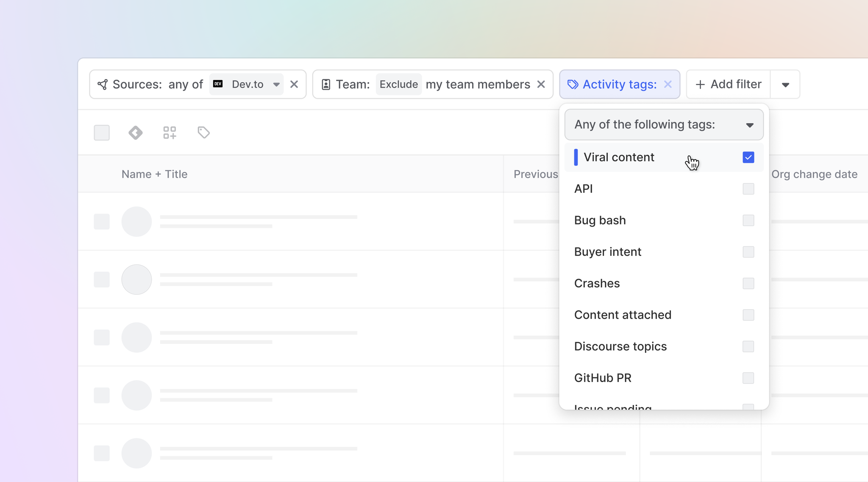Click the Activity tags tag icon
The width and height of the screenshot is (868, 482).
[573, 84]
